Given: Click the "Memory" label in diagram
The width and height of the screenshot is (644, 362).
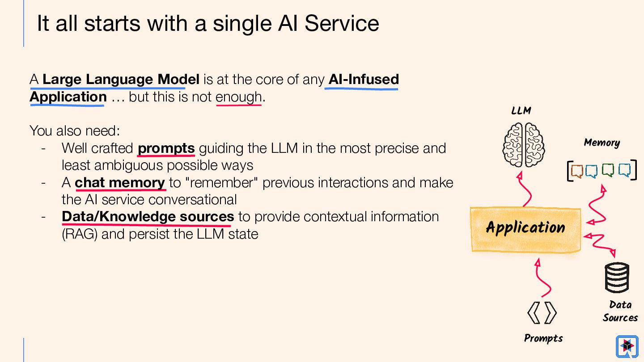Looking at the screenshot, I should (602, 143).
